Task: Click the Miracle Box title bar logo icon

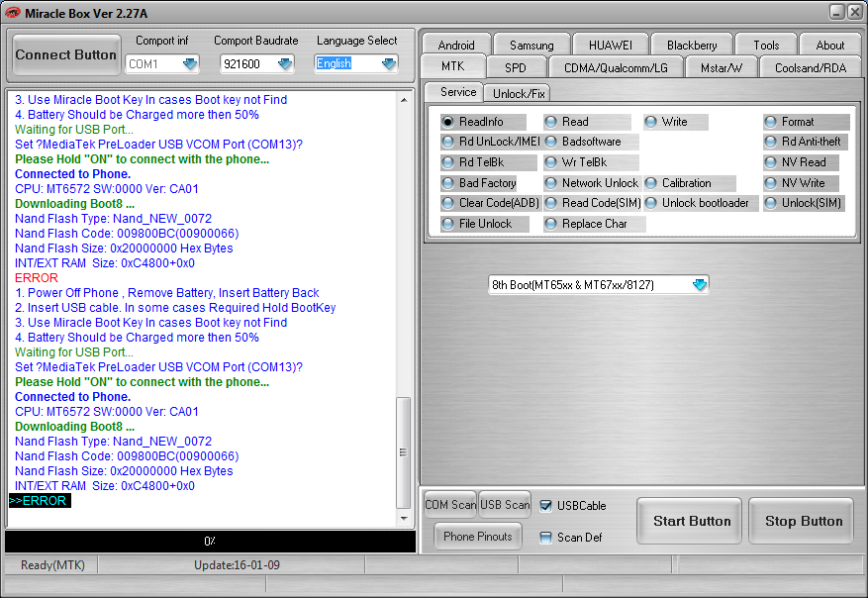Action: [12, 12]
